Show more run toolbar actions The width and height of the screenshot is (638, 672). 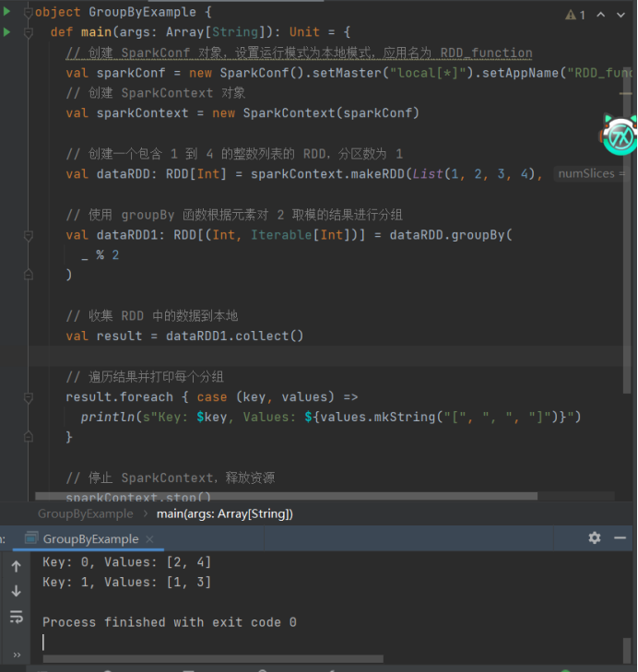coord(17,654)
